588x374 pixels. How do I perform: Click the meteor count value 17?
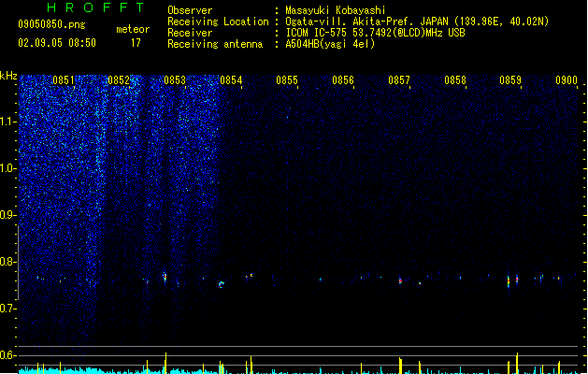136,43
